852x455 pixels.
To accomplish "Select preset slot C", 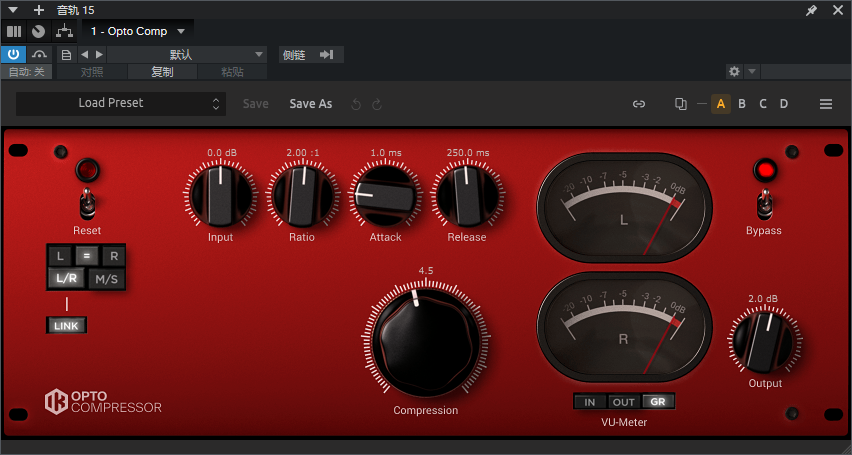I will click(x=763, y=104).
